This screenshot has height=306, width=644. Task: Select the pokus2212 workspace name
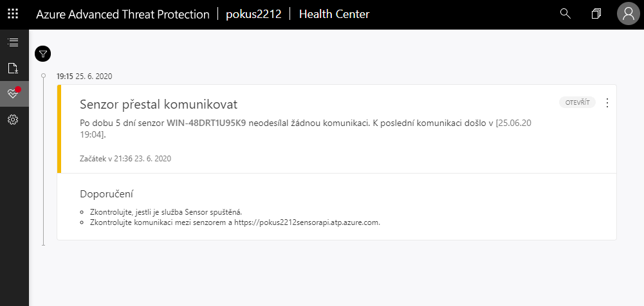(x=253, y=14)
